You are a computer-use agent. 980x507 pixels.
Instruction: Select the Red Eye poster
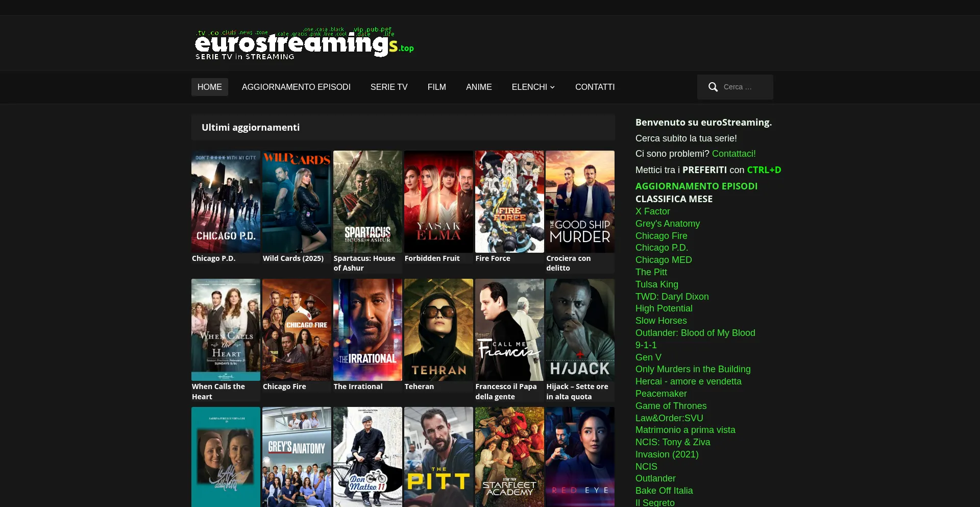(580, 457)
